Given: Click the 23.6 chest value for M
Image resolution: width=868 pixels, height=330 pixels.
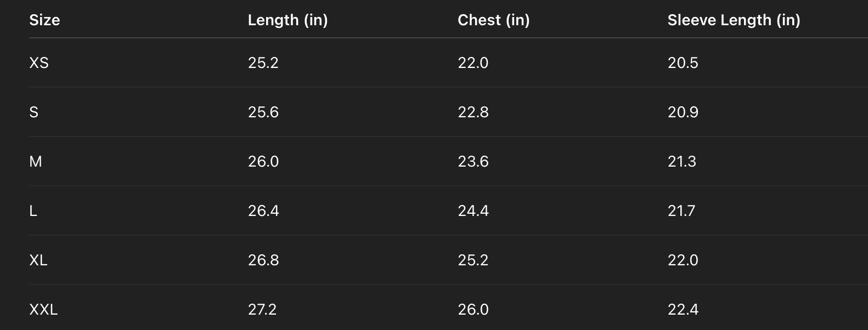Looking at the screenshot, I should tap(473, 162).
